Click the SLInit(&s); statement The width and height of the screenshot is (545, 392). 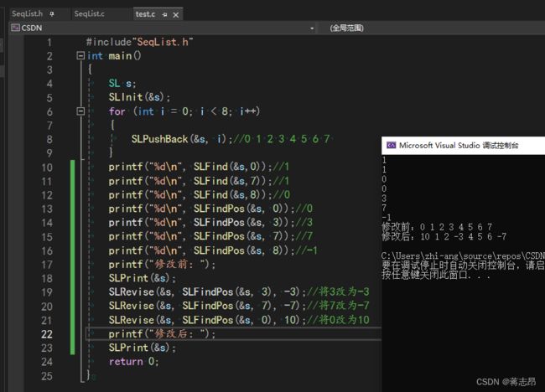[x=139, y=97]
